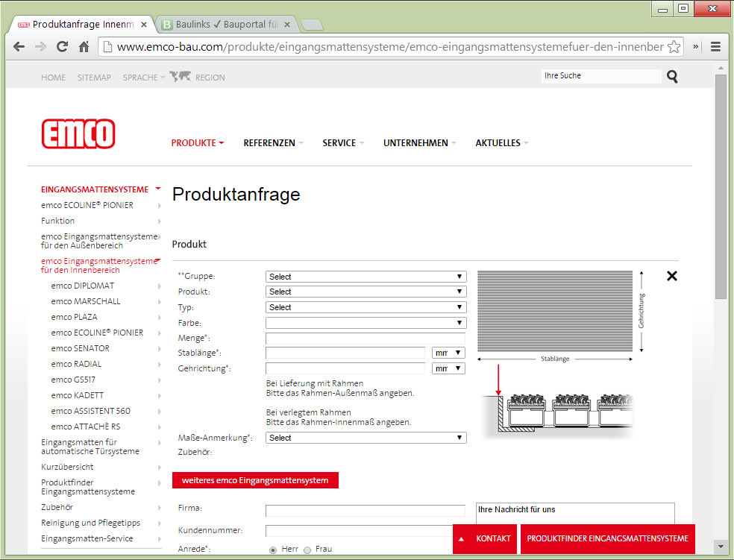Click the world map region icon
The image size is (734, 560).
[x=181, y=76]
